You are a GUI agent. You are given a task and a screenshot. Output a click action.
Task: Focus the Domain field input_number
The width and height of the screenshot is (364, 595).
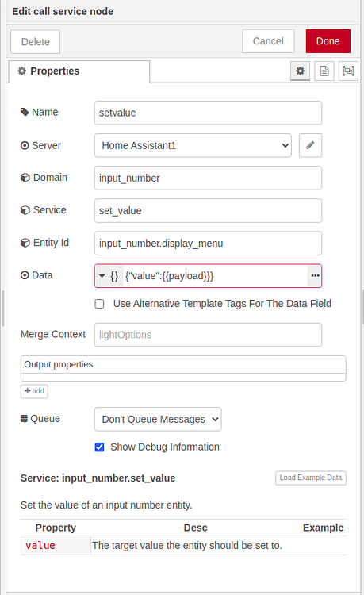point(208,178)
